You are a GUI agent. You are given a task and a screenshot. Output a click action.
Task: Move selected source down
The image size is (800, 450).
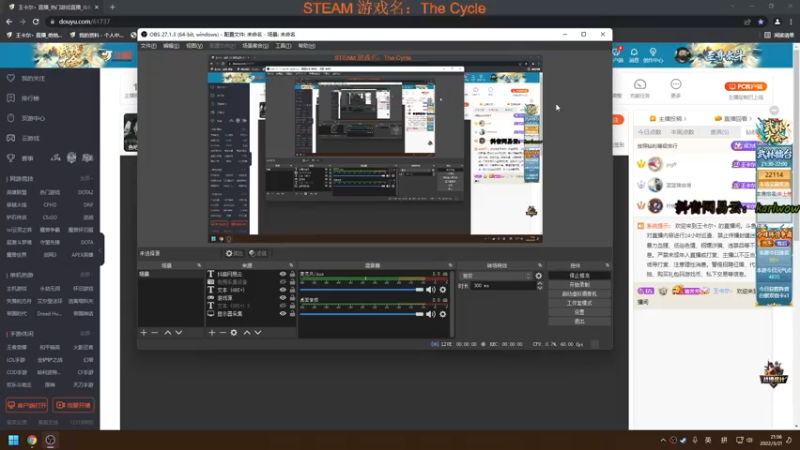pos(258,333)
